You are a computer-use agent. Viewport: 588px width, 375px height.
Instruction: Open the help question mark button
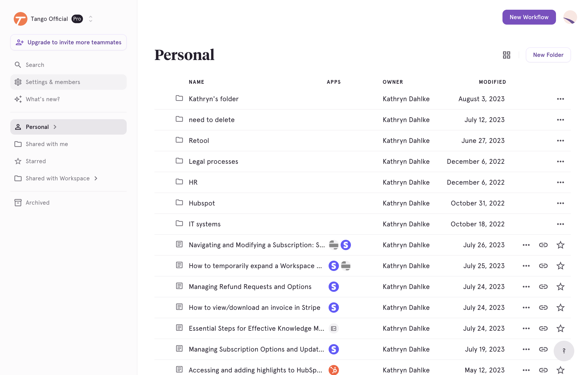[x=564, y=351]
